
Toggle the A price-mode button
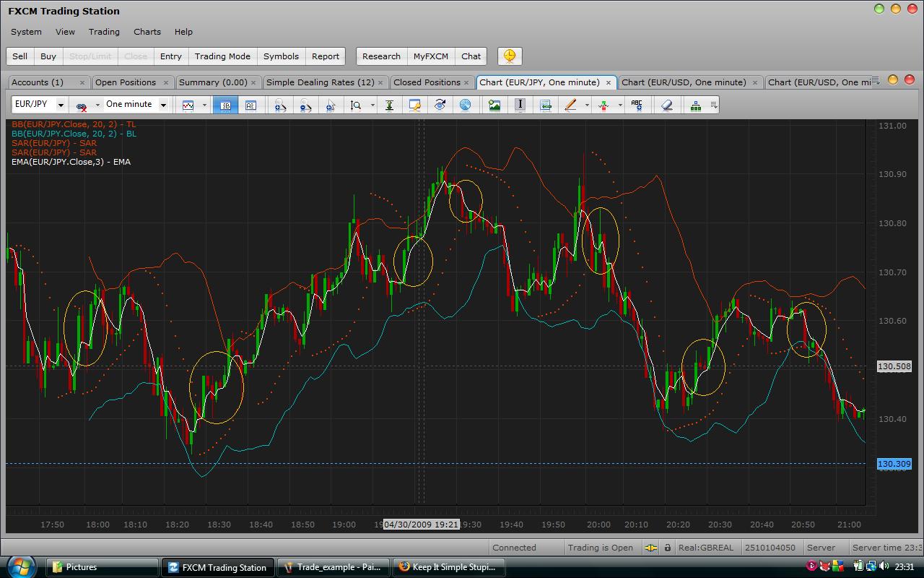coord(250,105)
